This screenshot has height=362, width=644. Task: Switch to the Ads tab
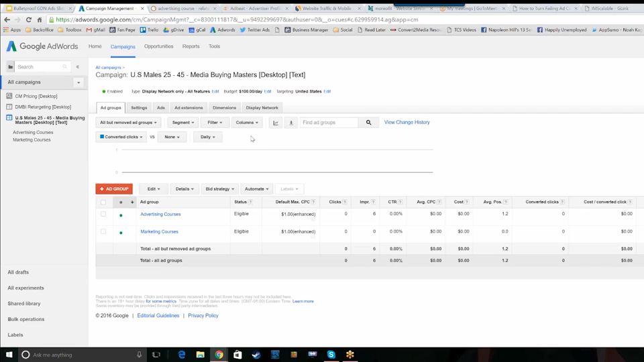click(x=160, y=107)
